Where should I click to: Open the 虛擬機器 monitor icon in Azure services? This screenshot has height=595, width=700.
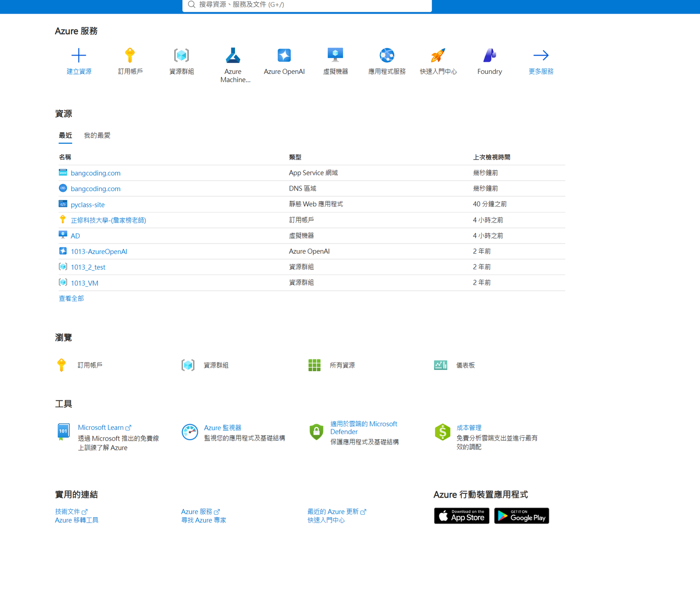pos(336,55)
